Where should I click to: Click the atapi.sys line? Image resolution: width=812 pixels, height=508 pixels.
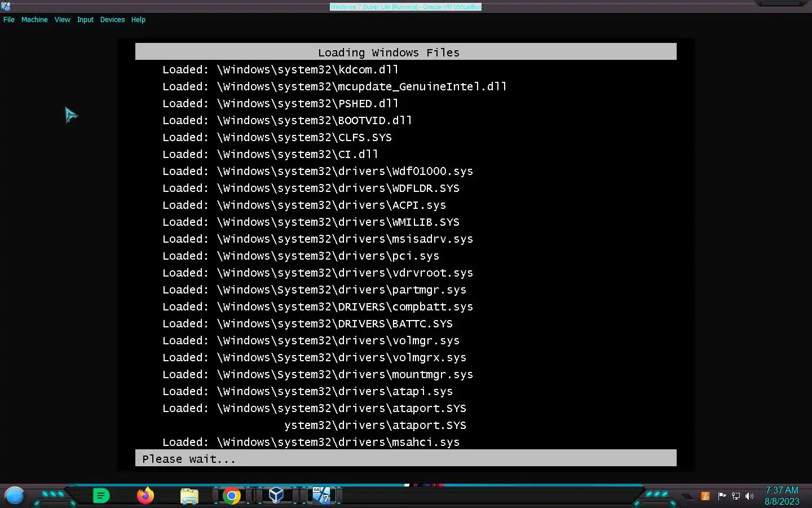coord(307,391)
